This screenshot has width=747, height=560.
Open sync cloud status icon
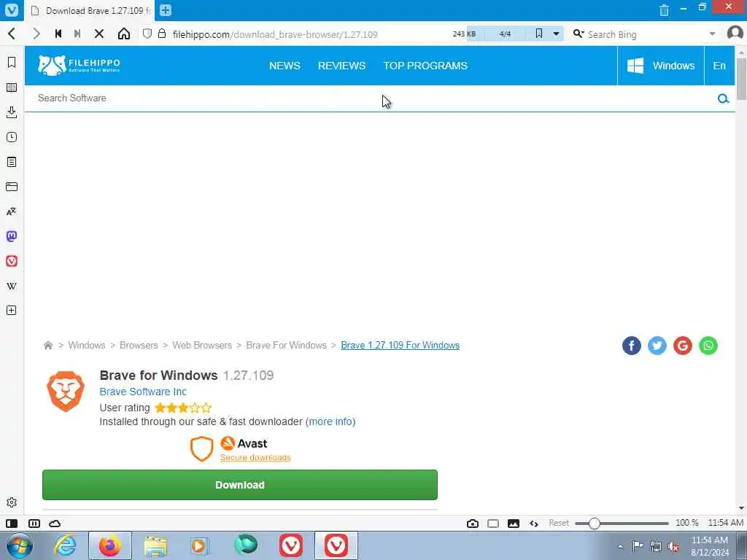55,524
